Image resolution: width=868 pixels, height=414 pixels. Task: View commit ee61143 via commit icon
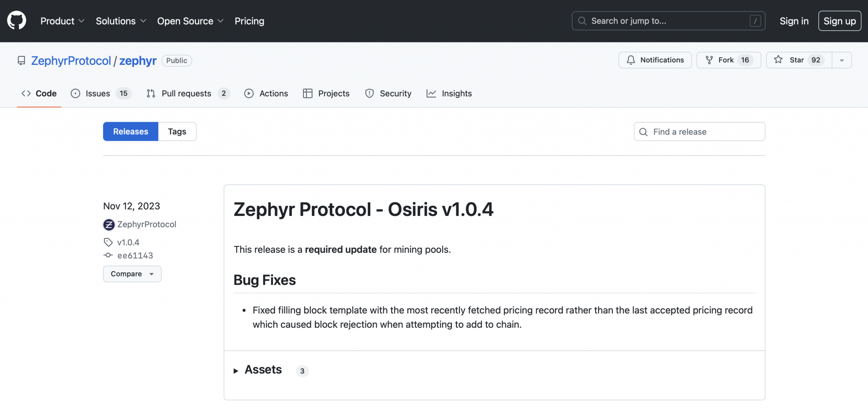pyautogui.click(x=108, y=255)
